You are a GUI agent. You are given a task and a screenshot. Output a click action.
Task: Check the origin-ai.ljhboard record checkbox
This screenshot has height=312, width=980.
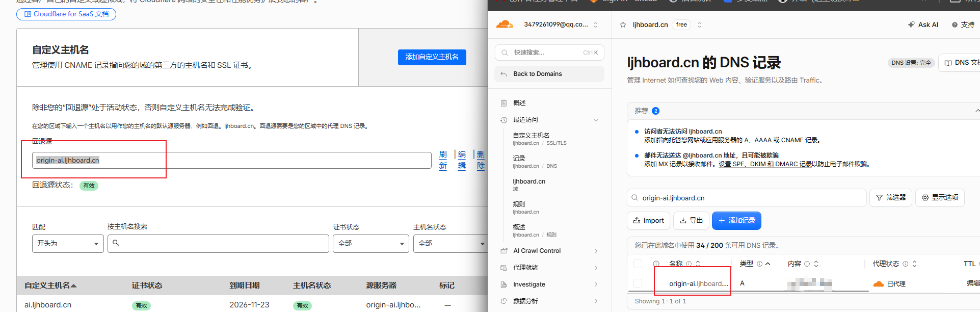pyautogui.click(x=638, y=283)
